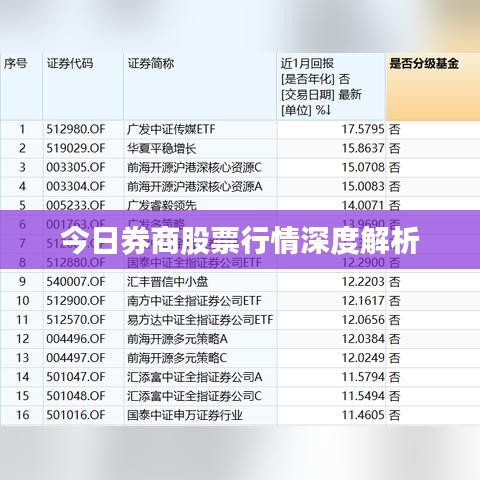Select code cell 003305.OF
480x480 pixels.
[76, 167]
